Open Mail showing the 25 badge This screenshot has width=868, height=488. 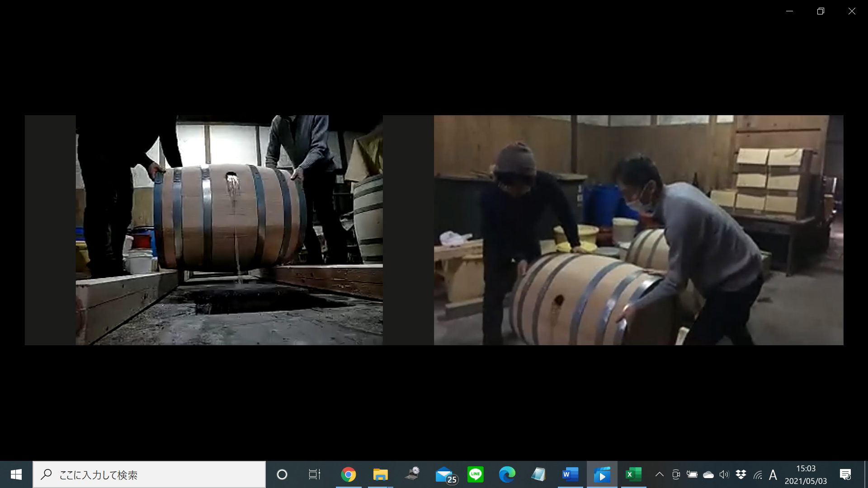pos(446,474)
